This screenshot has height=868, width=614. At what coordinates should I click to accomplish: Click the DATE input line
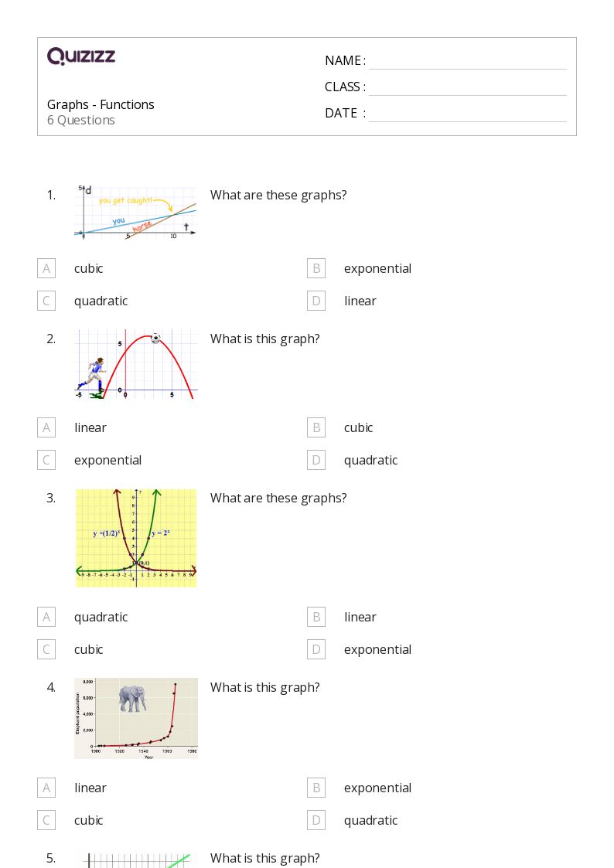[467, 114]
